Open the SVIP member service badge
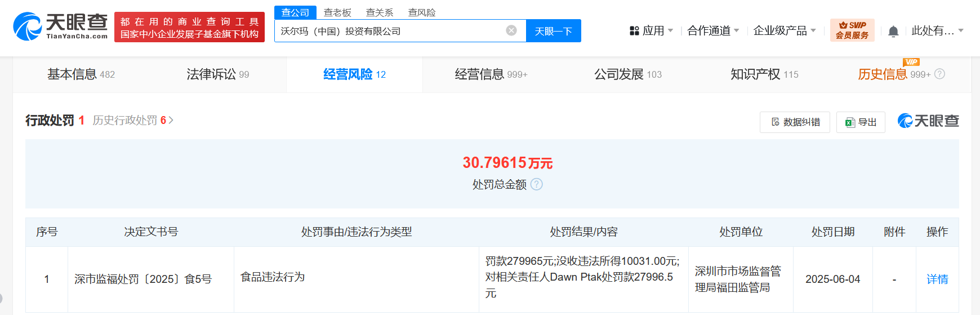 852,30
